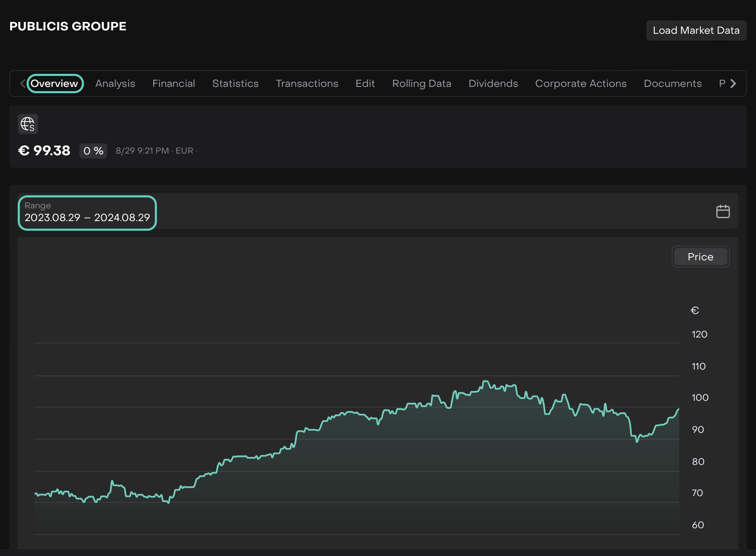Screen dimensions: 756x556
Task: Switch to the Analysis tab
Action: [115, 84]
